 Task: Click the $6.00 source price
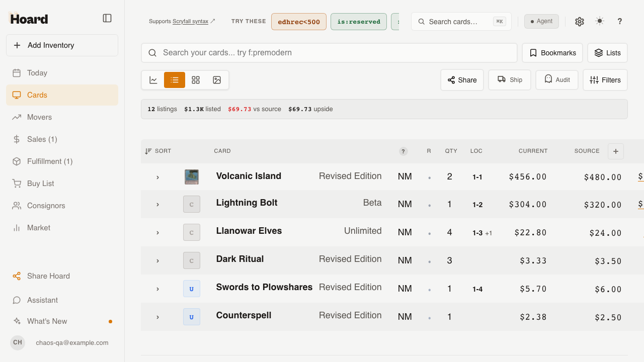click(608, 290)
